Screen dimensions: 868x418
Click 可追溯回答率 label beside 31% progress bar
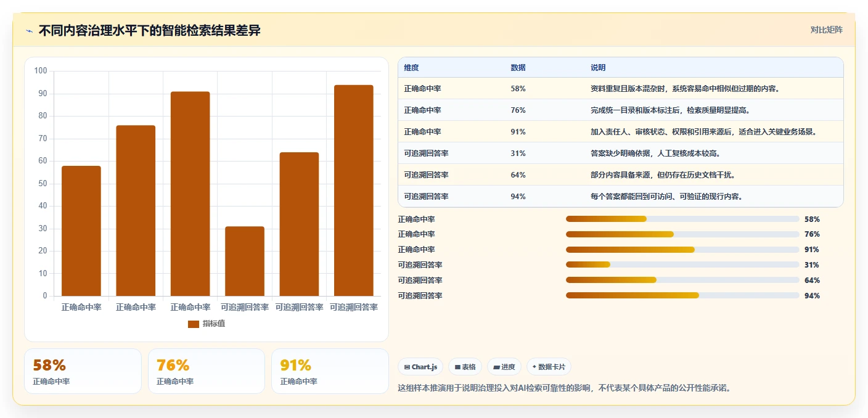coord(420,265)
